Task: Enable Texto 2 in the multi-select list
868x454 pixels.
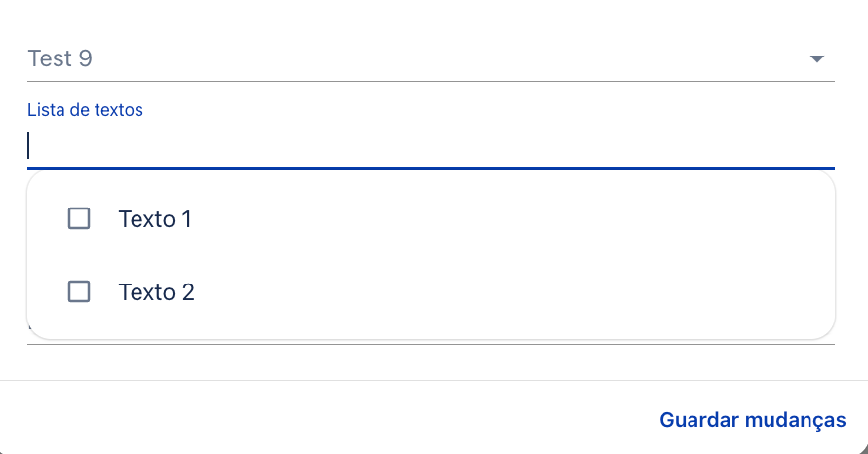Action: point(79,291)
